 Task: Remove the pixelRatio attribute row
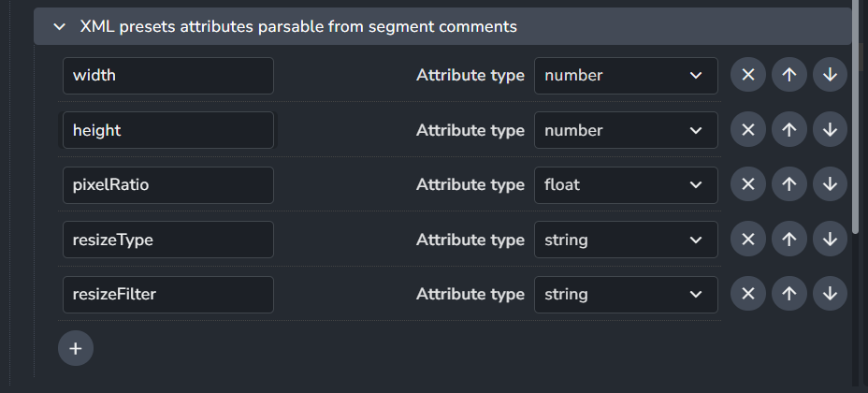(748, 184)
